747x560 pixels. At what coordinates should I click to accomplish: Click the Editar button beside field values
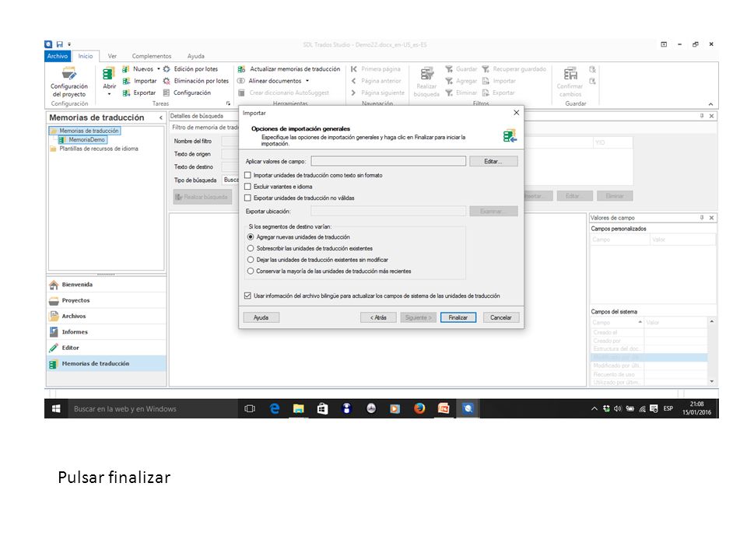pyautogui.click(x=493, y=162)
